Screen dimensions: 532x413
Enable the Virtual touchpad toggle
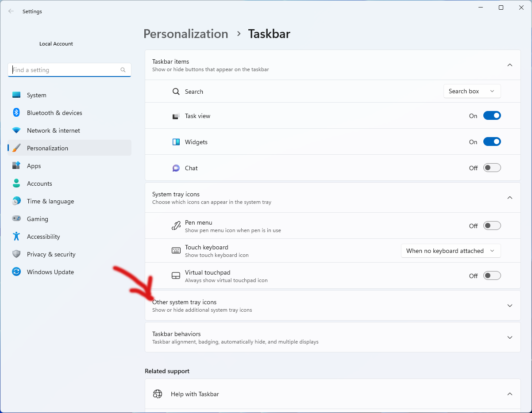point(492,276)
